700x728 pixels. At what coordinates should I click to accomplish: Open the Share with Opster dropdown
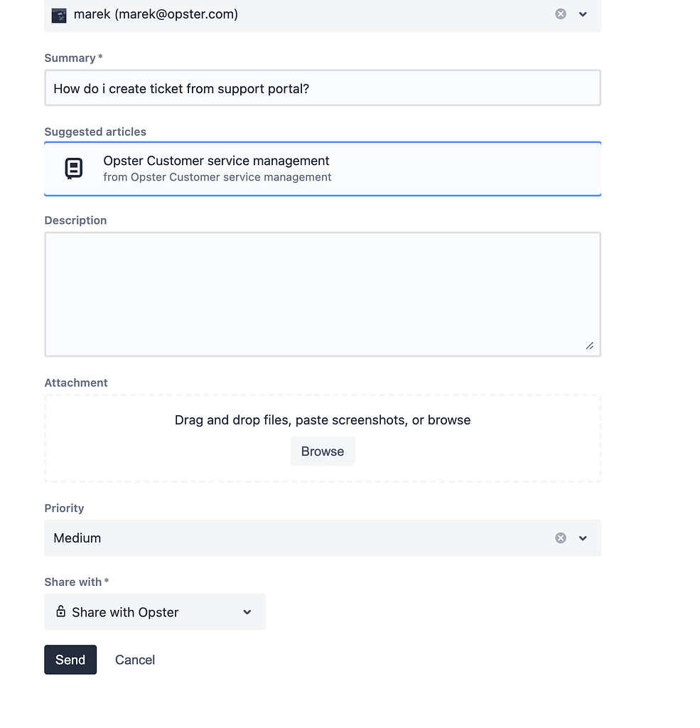155,612
